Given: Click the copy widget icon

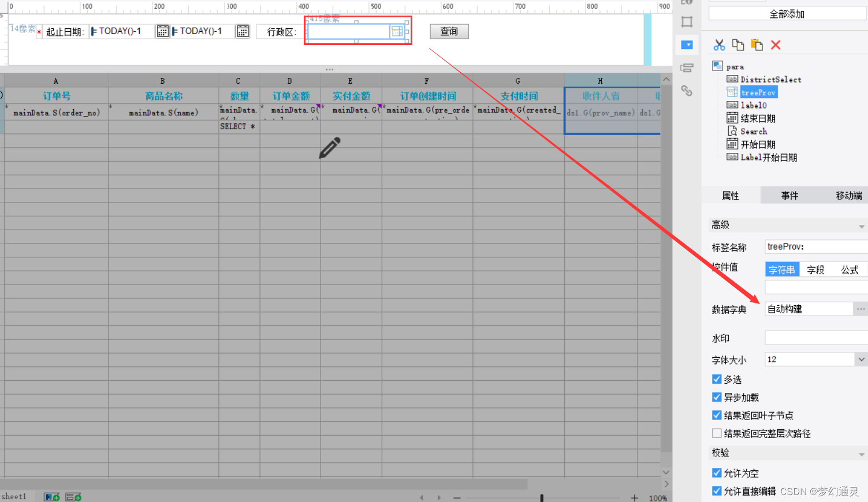Looking at the screenshot, I should [738, 45].
